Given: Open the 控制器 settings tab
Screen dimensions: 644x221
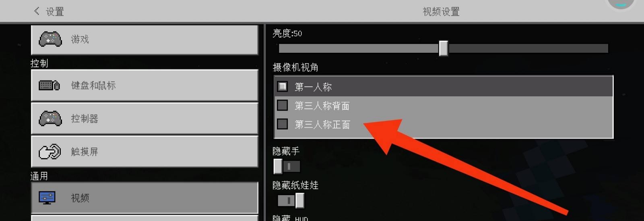Looking at the screenshot, I should (x=144, y=119).
